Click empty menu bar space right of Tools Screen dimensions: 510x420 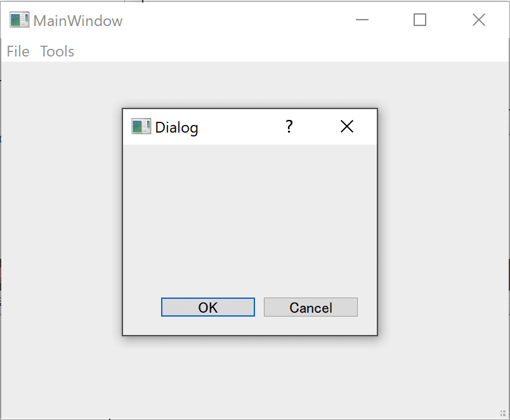tap(285, 51)
